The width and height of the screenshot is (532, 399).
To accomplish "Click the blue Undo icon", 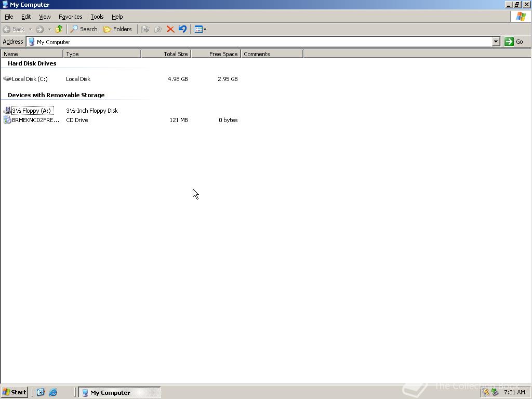I will pyautogui.click(x=182, y=29).
